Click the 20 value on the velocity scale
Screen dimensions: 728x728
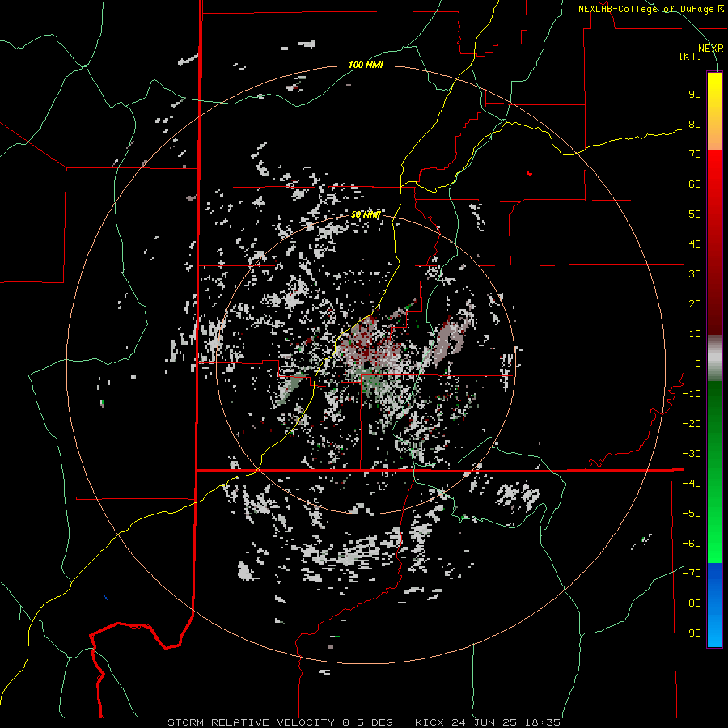pos(695,304)
